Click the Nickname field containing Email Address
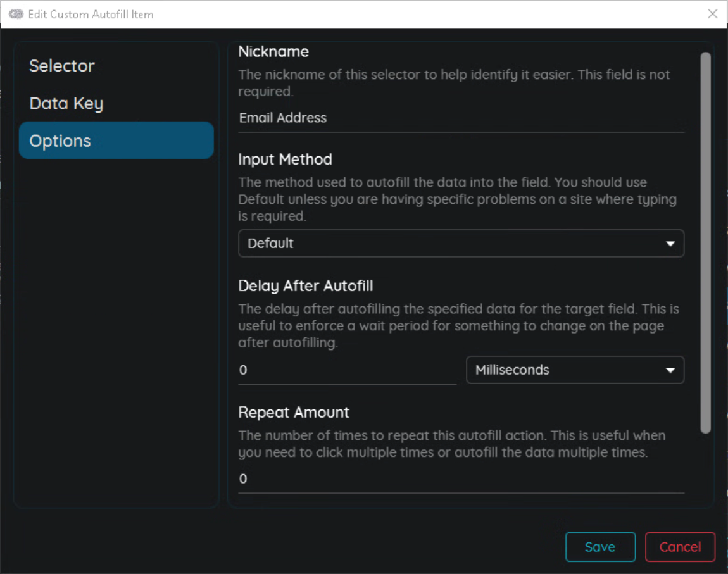728x574 pixels. coord(460,118)
